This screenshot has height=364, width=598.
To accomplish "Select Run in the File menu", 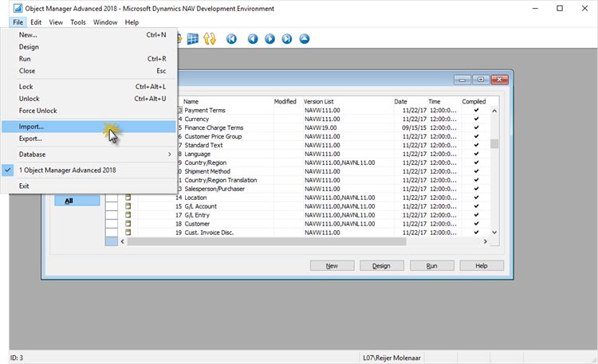I will 89,59.
